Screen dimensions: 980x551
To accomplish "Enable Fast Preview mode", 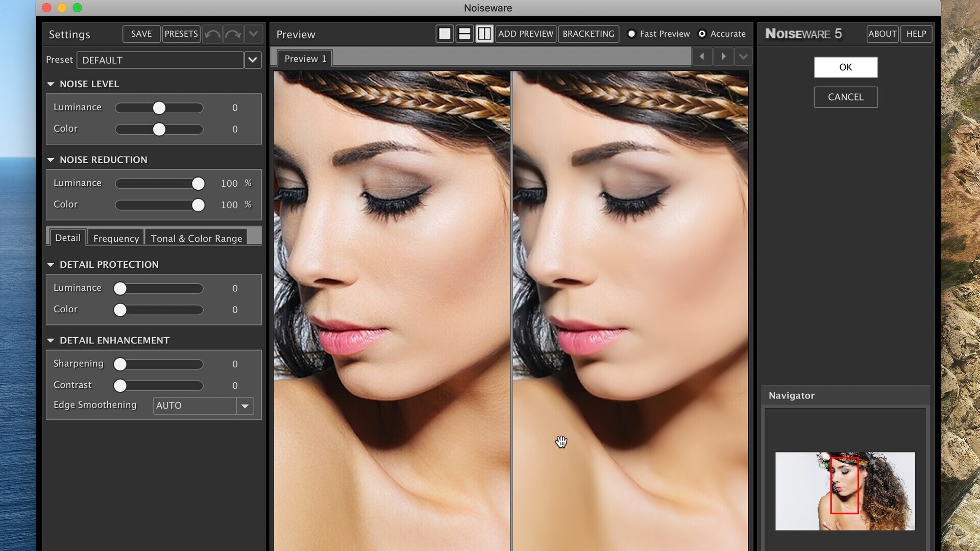I will [632, 34].
